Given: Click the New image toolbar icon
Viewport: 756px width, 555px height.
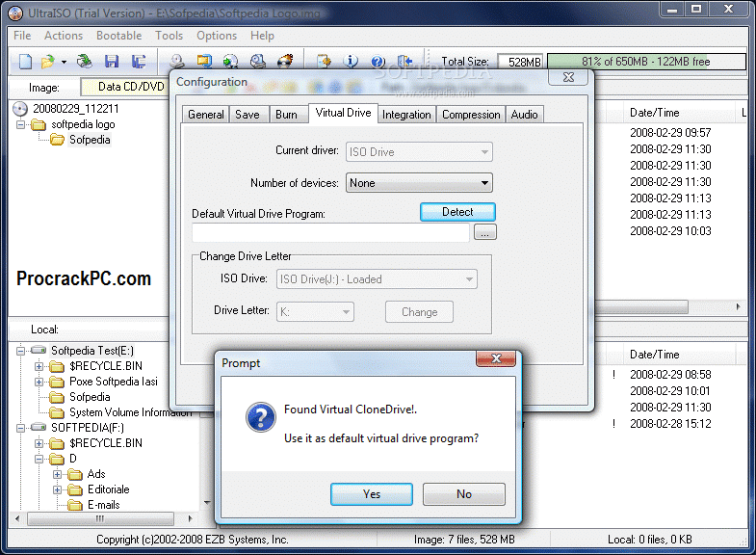Looking at the screenshot, I should coord(25,62).
